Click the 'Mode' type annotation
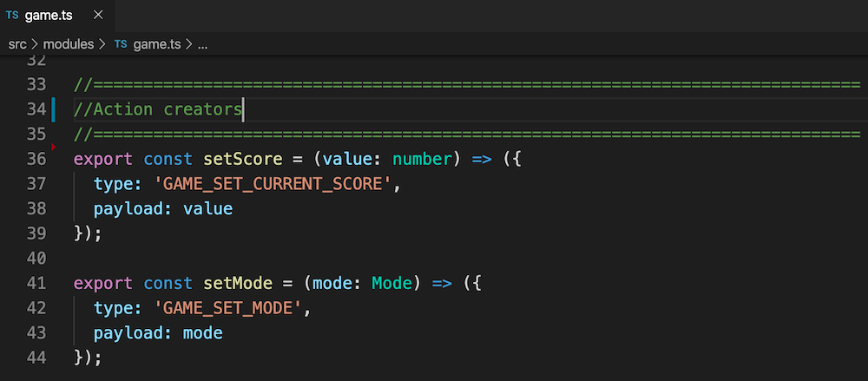Image resolution: width=868 pixels, height=381 pixels. tap(392, 284)
